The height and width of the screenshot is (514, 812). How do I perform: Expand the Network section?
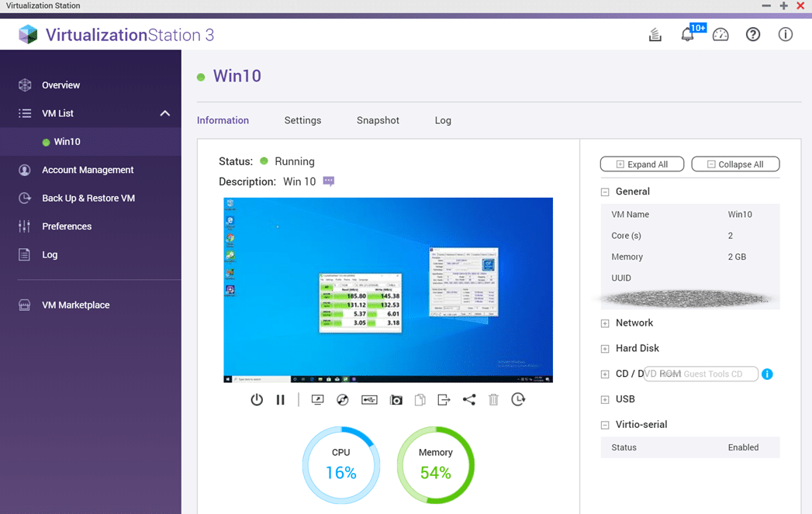pyautogui.click(x=605, y=323)
